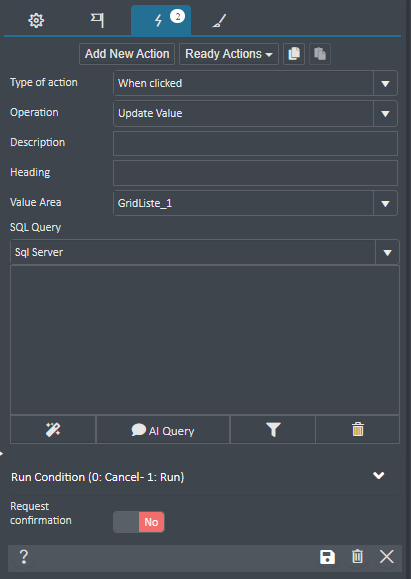Screen dimensions: 411x579
Task: Click inside the Description input field
Action: (x=255, y=143)
